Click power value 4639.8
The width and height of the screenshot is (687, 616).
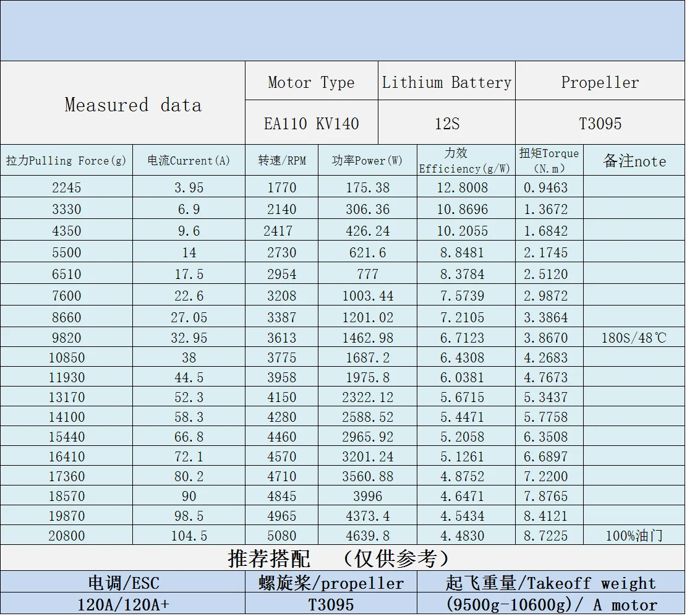(x=367, y=535)
